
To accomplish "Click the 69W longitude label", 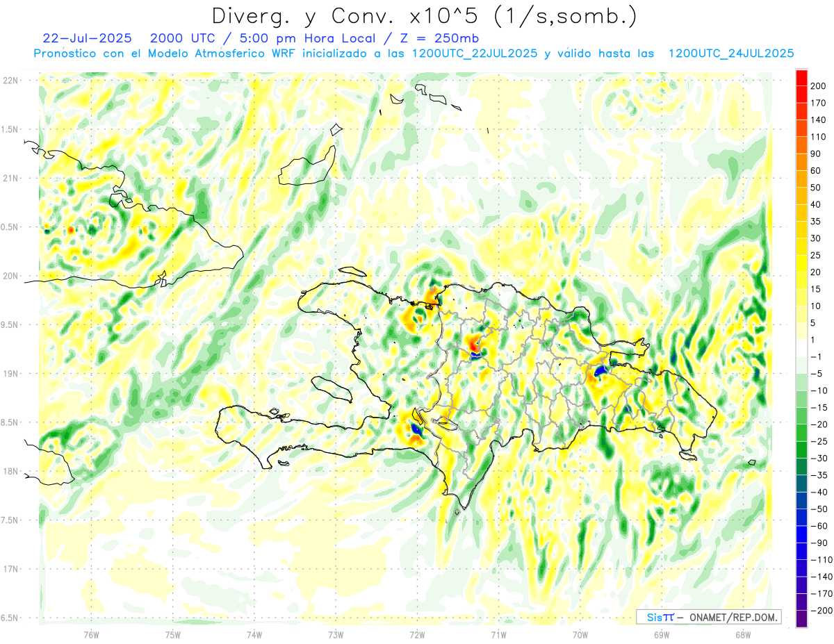I will click(x=661, y=635).
